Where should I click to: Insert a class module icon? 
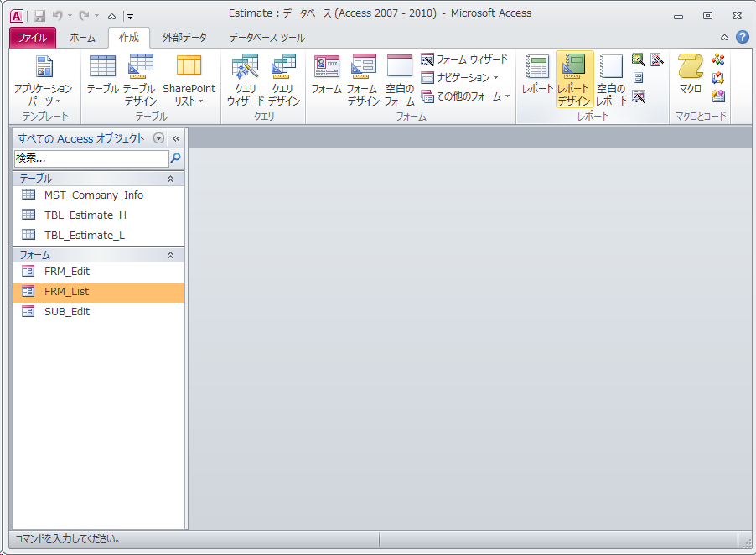tap(718, 78)
